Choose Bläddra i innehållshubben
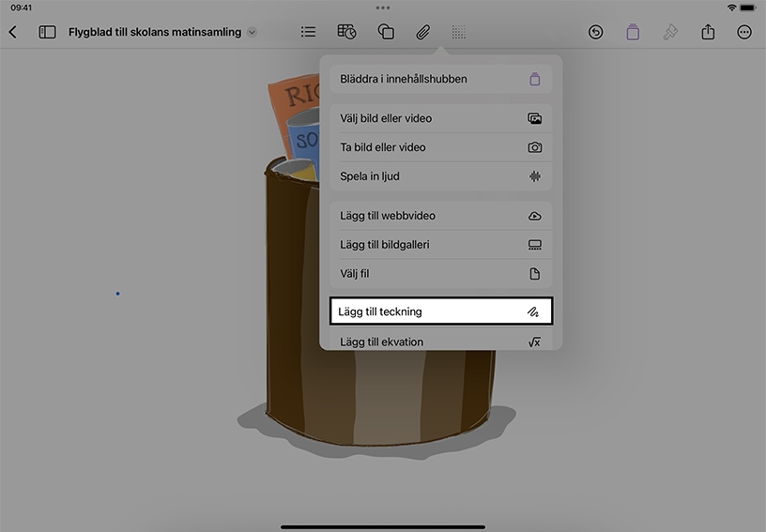Image resolution: width=766 pixels, height=532 pixels. (x=441, y=79)
